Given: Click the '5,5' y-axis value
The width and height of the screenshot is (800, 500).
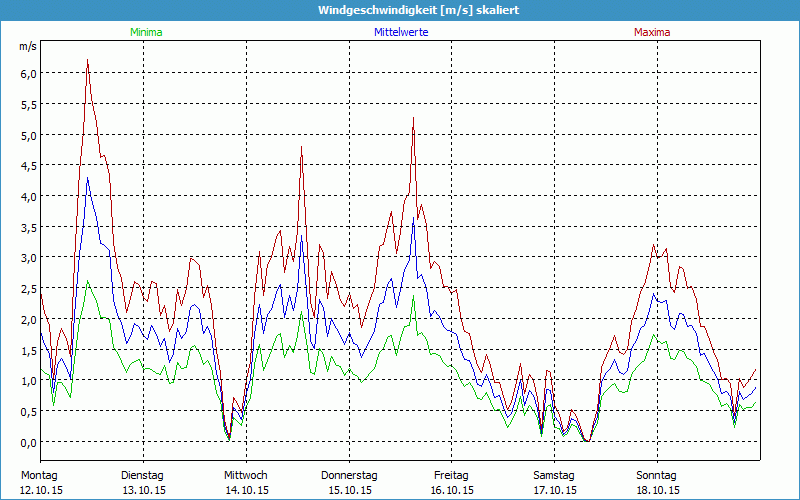Looking at the screenshot, I should [28, 104].
